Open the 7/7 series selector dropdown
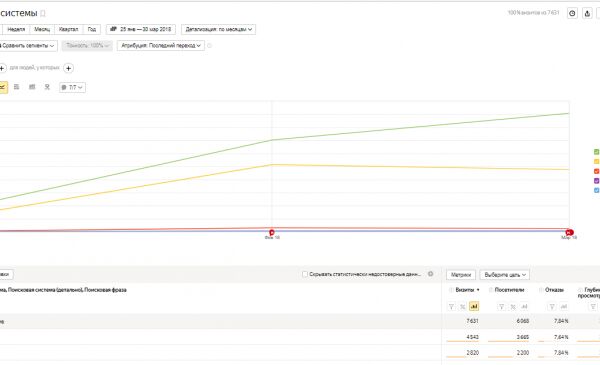This screenshot has height=365, width=600. pos(72,87)
